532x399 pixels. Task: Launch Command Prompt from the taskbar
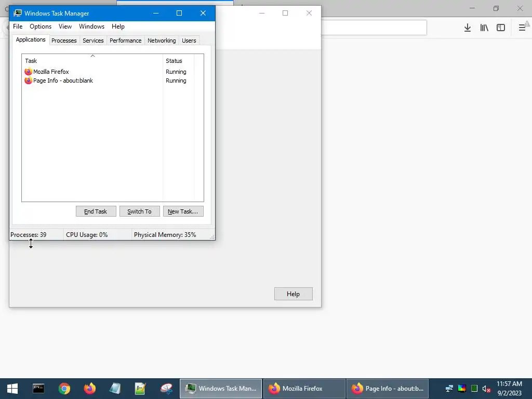pos(38,389)
